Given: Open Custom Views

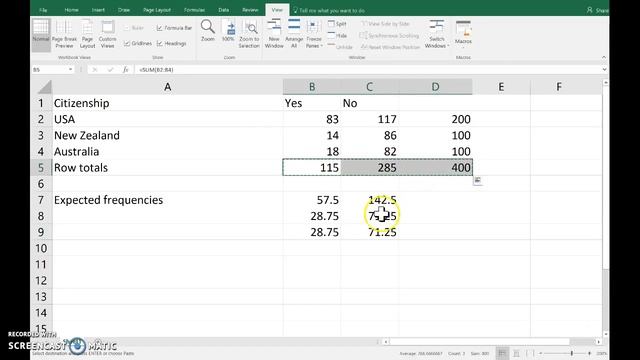Looking at the screenshot, I should click(107, 34).
